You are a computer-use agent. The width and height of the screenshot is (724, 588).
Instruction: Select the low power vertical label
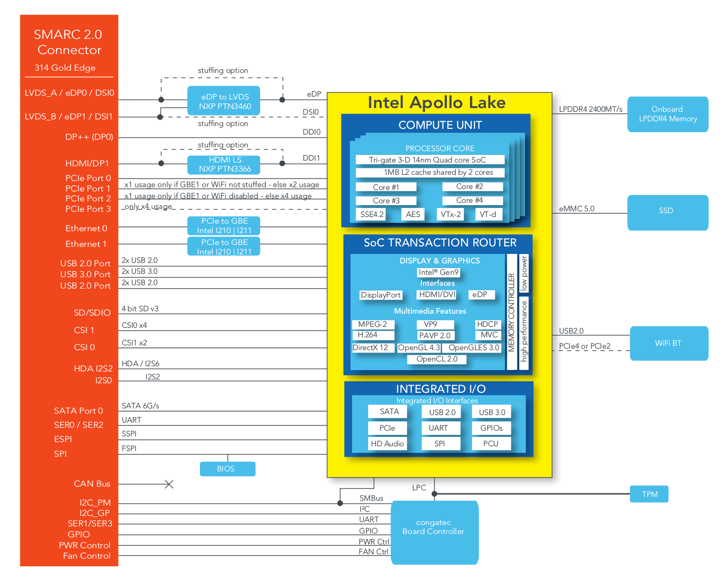click(524, 273)
